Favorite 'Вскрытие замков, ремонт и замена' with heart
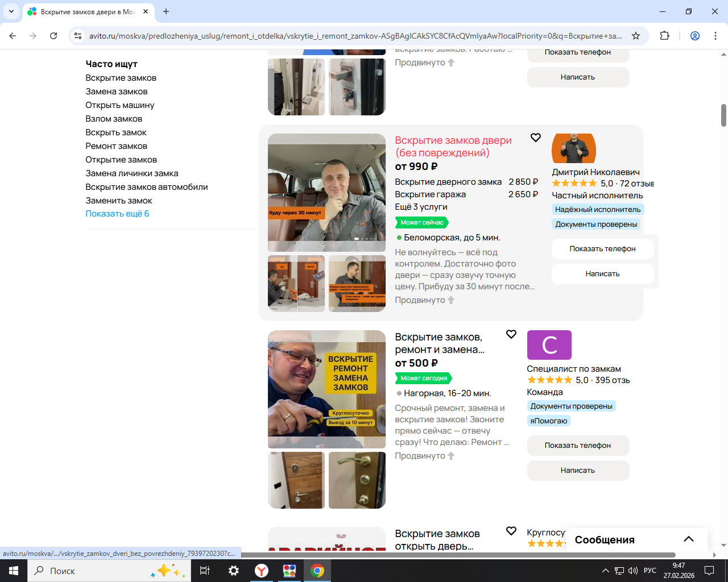 coord(511,334)
